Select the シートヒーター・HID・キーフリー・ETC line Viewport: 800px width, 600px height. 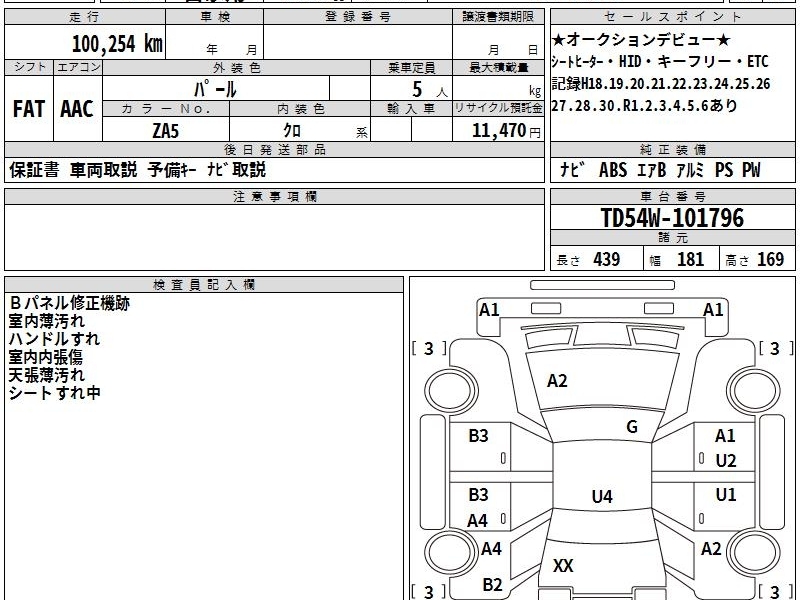tap(659, 62)
